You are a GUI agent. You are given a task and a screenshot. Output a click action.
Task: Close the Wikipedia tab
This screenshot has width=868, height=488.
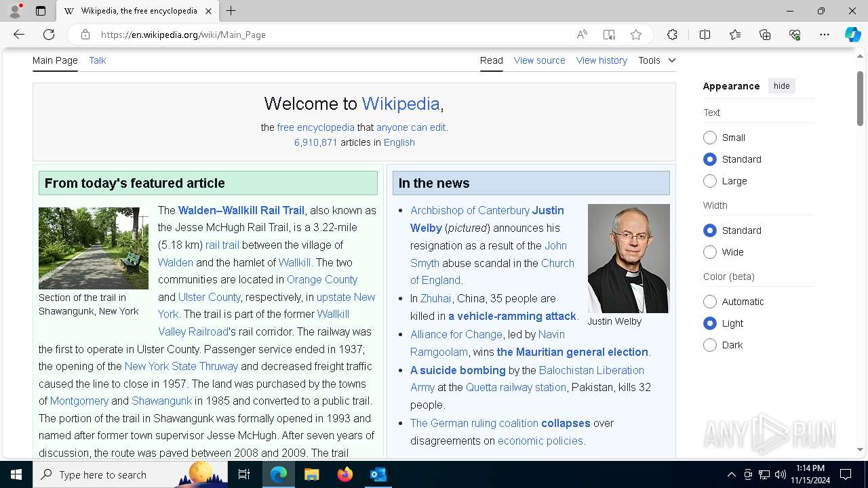click(208, 11)
